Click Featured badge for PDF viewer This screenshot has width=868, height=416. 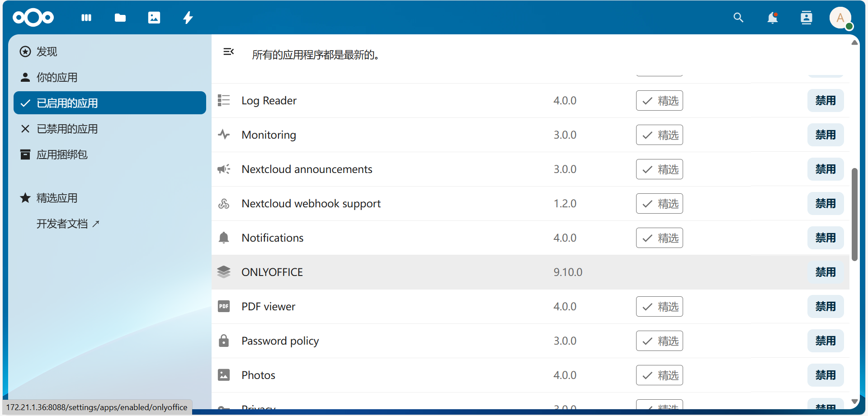[x=660, y=306]
